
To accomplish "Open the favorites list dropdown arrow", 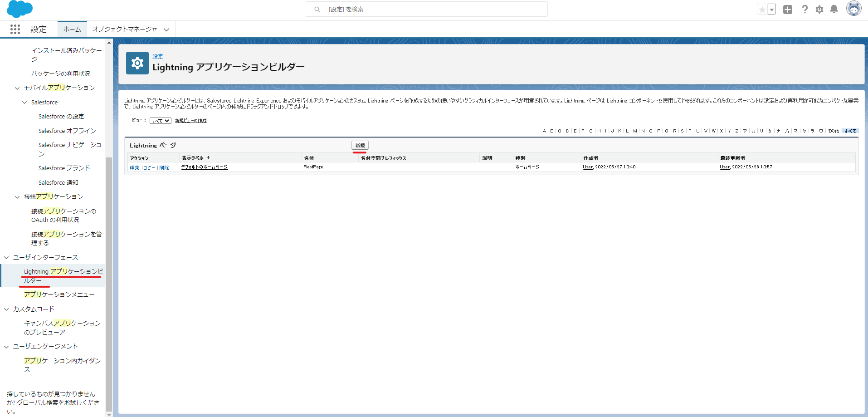I will coord(772,10).
